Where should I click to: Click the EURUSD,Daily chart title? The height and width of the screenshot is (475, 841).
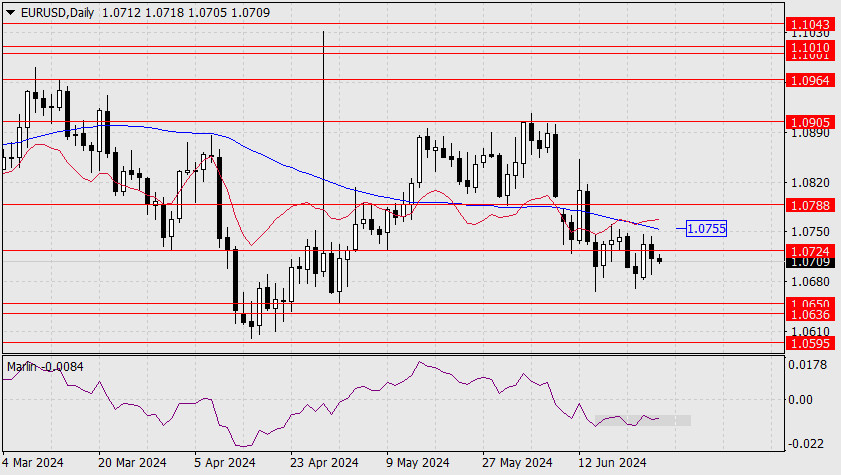tap(57, 12)
